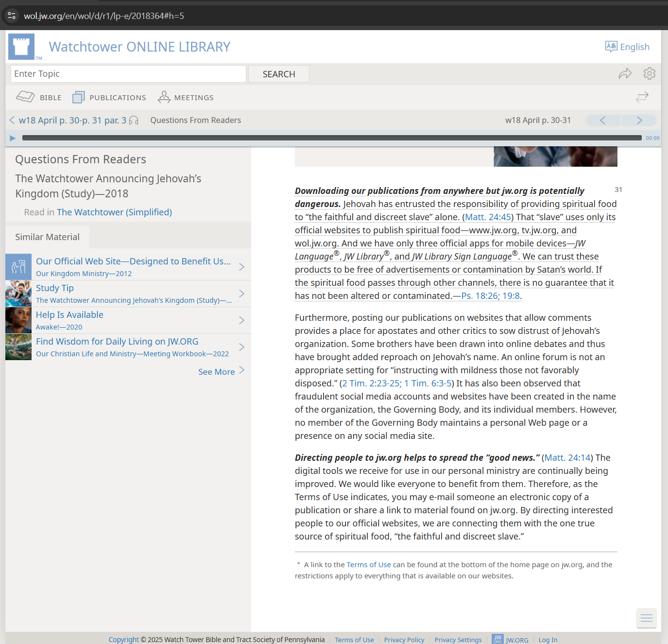Open the share arrow icon
This screenshot has width=668, height=644.
pos(625,74)
